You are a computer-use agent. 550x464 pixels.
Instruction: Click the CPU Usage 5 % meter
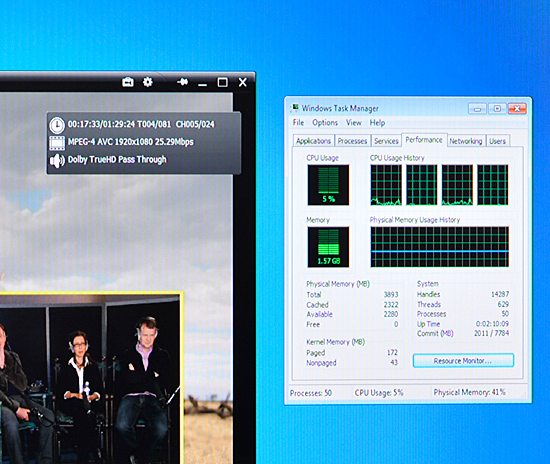click(x=328, y=185)
